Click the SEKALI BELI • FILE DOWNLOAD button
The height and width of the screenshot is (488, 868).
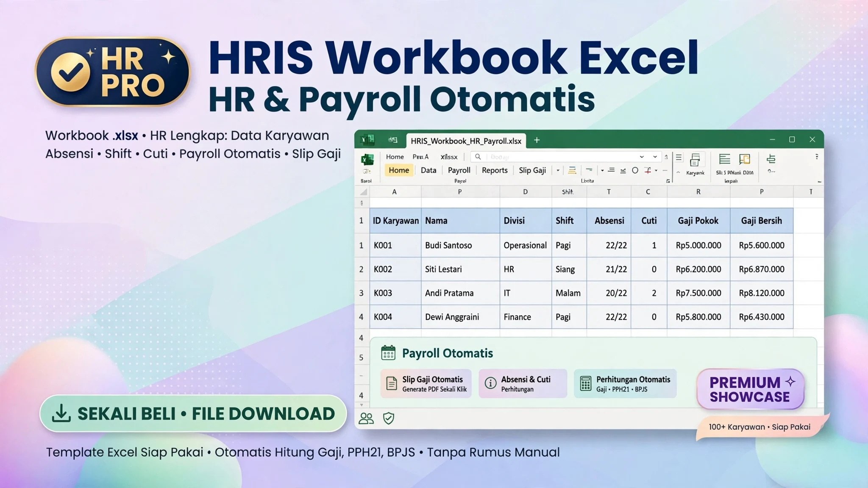pos(193,413)
